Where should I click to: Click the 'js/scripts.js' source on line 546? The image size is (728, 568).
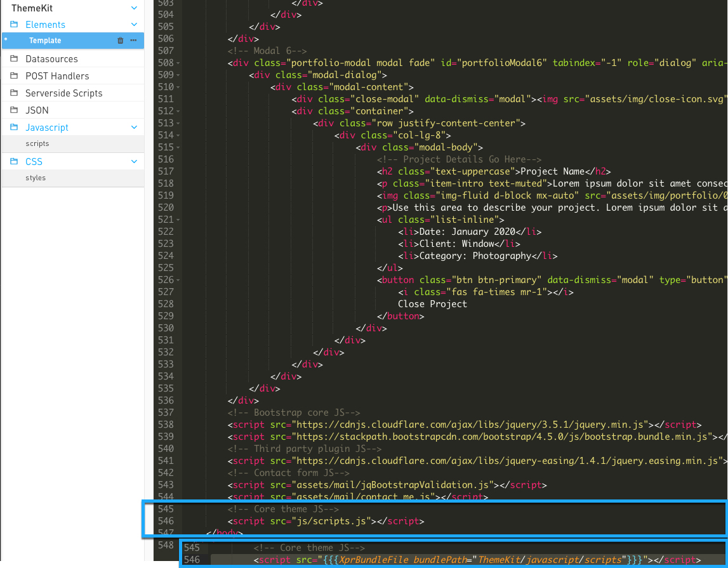(331, 521)
